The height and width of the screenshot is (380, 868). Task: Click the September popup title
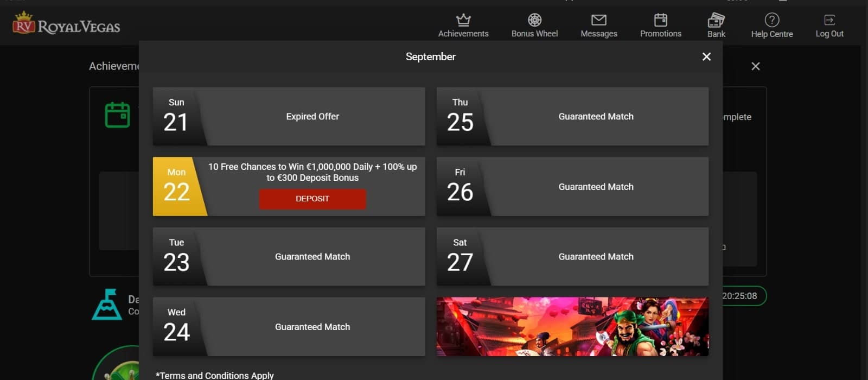pos(431,56)
